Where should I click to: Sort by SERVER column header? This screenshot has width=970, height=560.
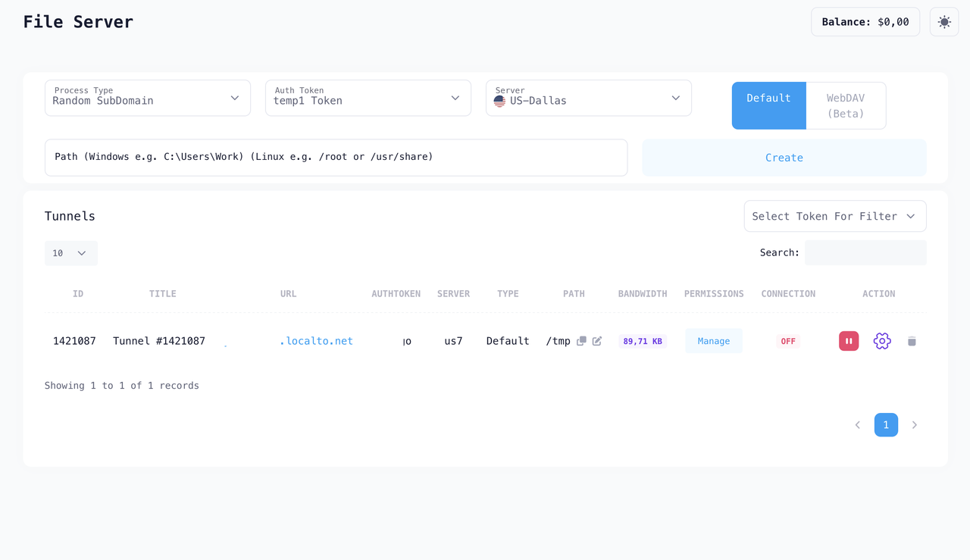[x=453, y=293]
